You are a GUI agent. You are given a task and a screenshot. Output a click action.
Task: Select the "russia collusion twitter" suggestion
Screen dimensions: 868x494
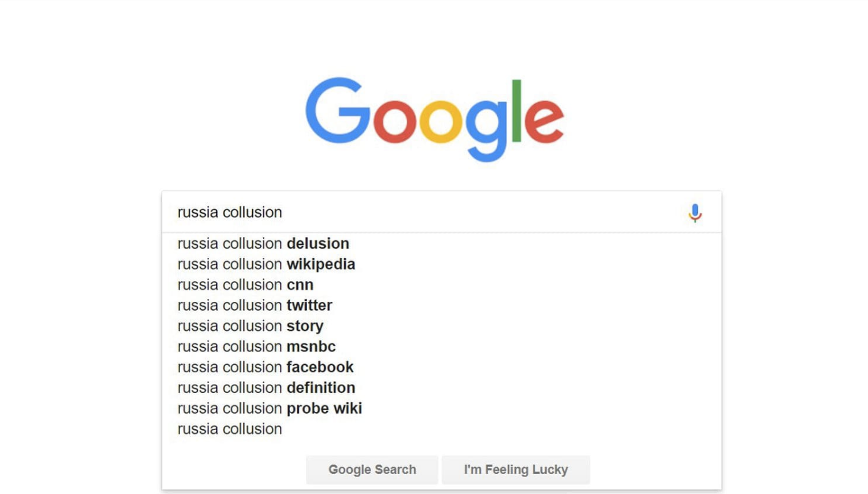[x=255, y=306]
